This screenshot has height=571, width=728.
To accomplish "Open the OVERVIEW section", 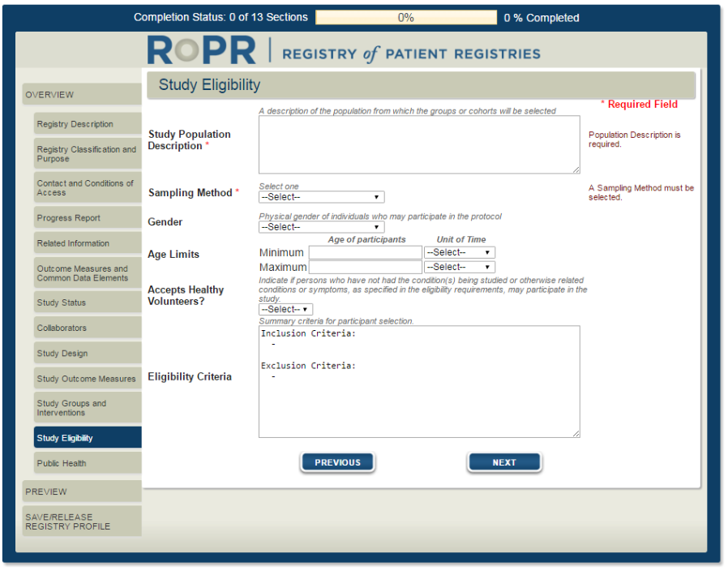I will [82, 94].
